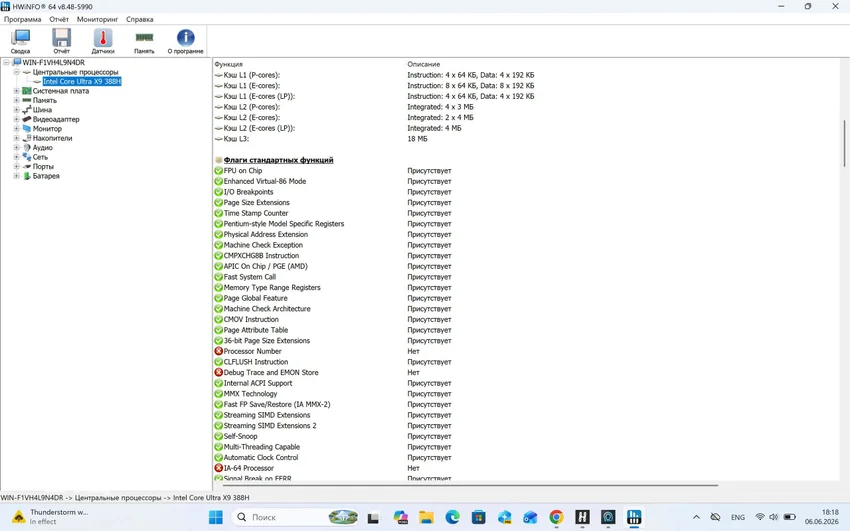This screenshot has height=531, width=850.
Task: Click the green check beside Time Stamp Counter
Action: (x=218, y=213)
